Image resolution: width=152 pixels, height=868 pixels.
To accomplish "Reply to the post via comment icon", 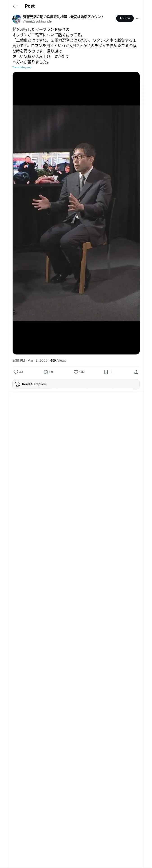I will (16, 372).
